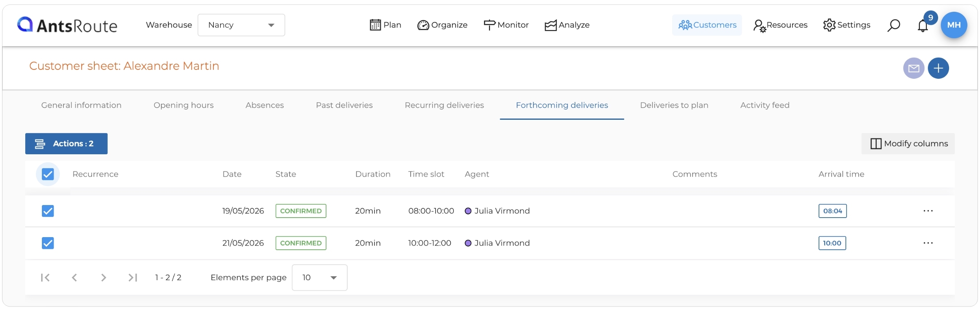Open the Monitor menu

tap(506, 25)
